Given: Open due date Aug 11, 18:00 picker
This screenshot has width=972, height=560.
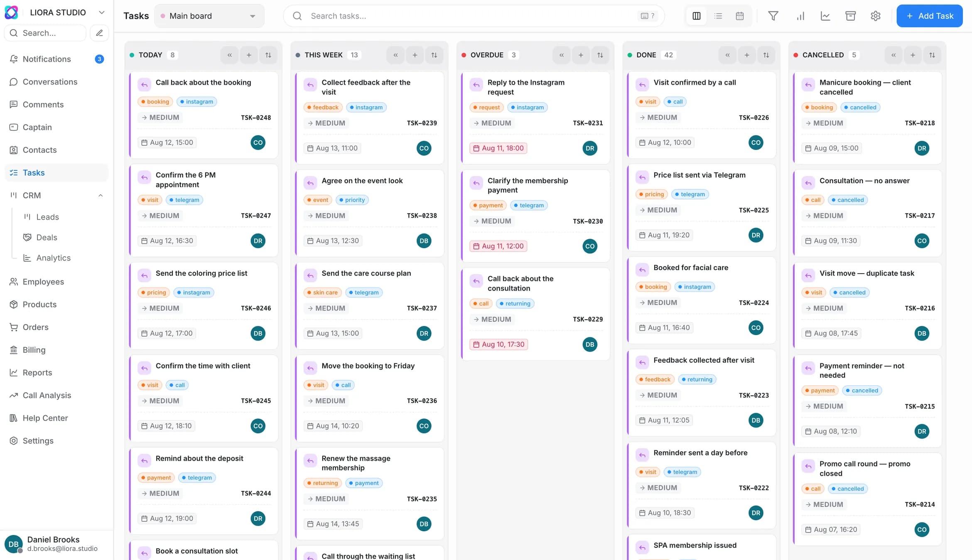Looking at the screenshot, I should click(x=498, y=148).
